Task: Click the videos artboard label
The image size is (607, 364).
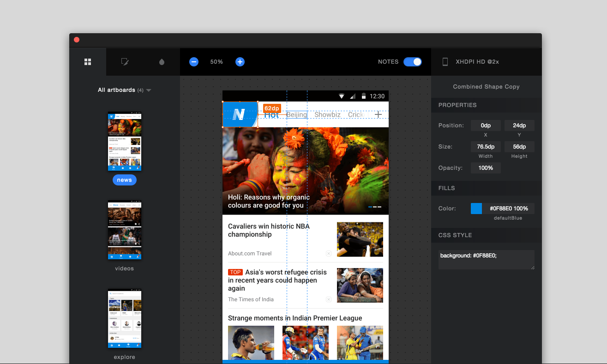Action: coord(125,269)
